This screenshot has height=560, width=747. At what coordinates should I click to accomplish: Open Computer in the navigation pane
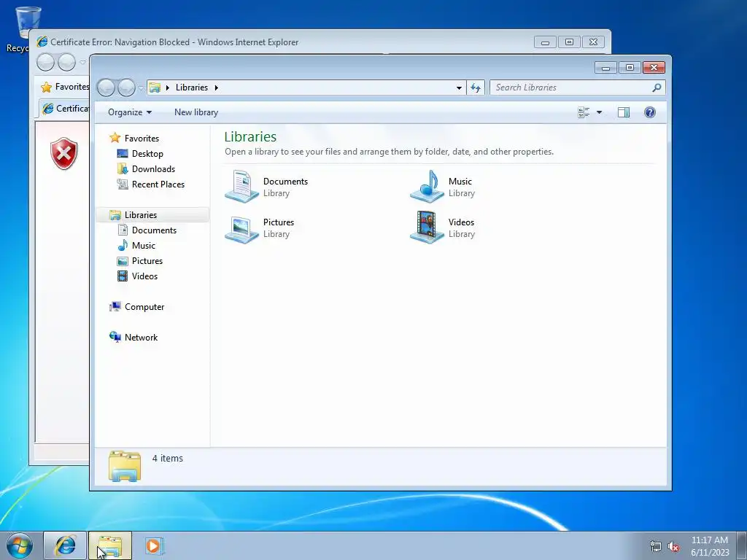144,307
